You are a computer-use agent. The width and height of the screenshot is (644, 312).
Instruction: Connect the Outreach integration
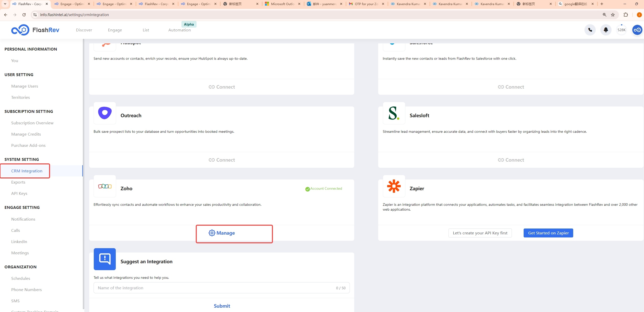(222, 160)
